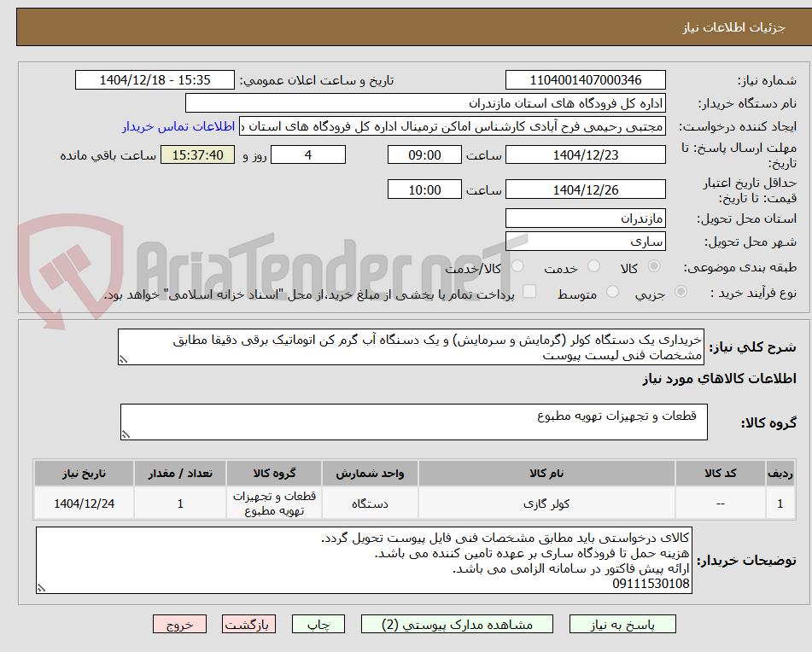Click the پاسخ به نیاز button

coord(622,624)
